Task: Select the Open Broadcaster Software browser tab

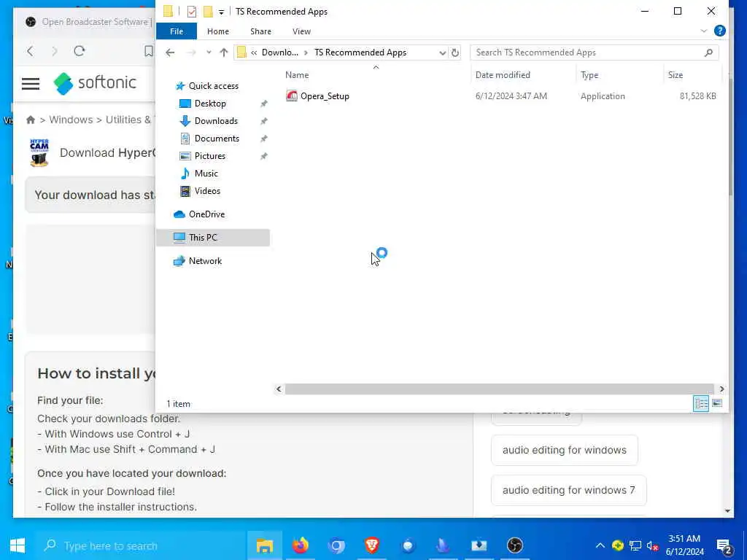Action: point(89,22)
